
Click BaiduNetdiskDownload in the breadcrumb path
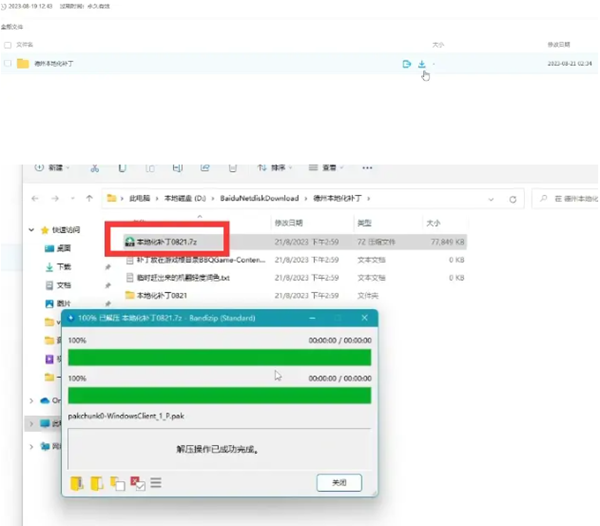[259, 198]
